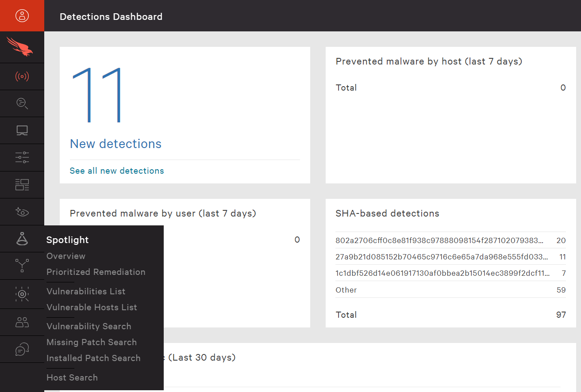The image size is (581, 392).
Task: Open the Activity radar icon in sidebar
Action: click(x=22, y=76)
